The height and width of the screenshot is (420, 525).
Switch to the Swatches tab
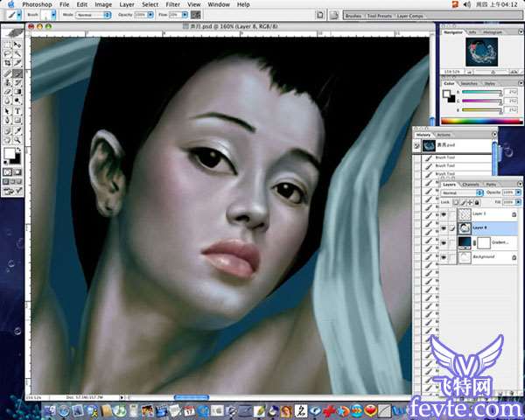469,83
